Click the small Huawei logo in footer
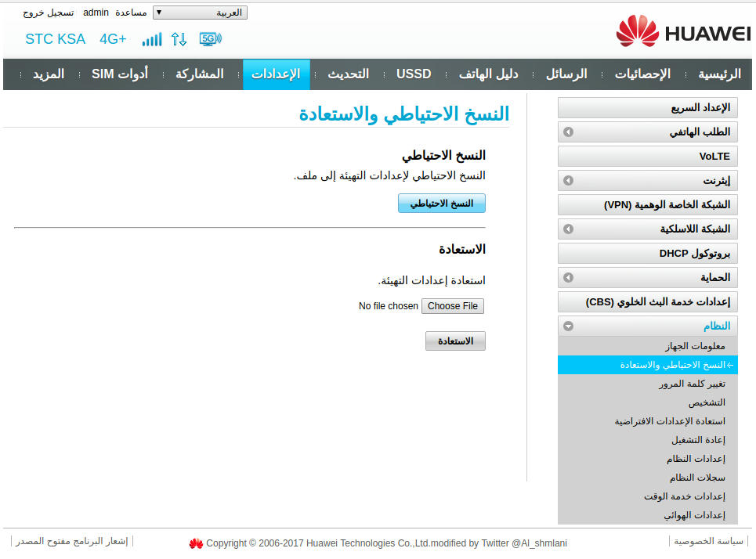Screen dimensions: 756x559 click(196, 543)
